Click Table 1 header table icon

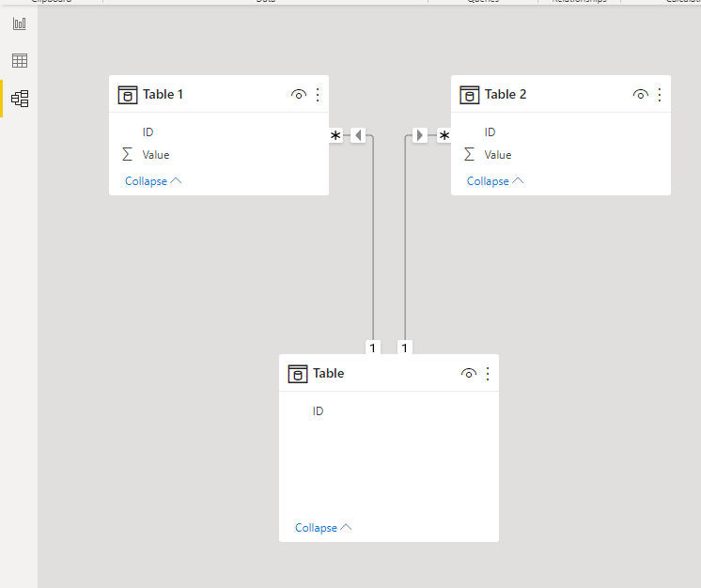click(x=128, y=95)
